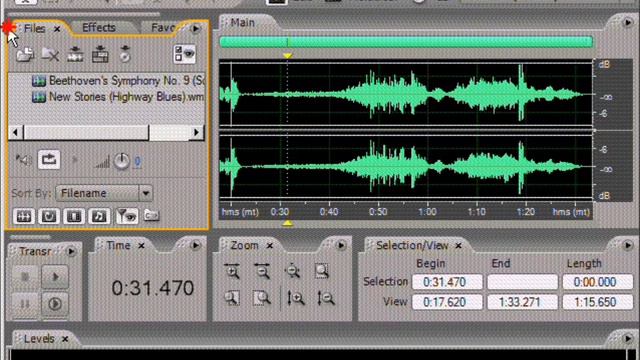The width and height of the screenshot is (640, 360).
Task: Toggle the show video files button
Action: coord(74,216)
